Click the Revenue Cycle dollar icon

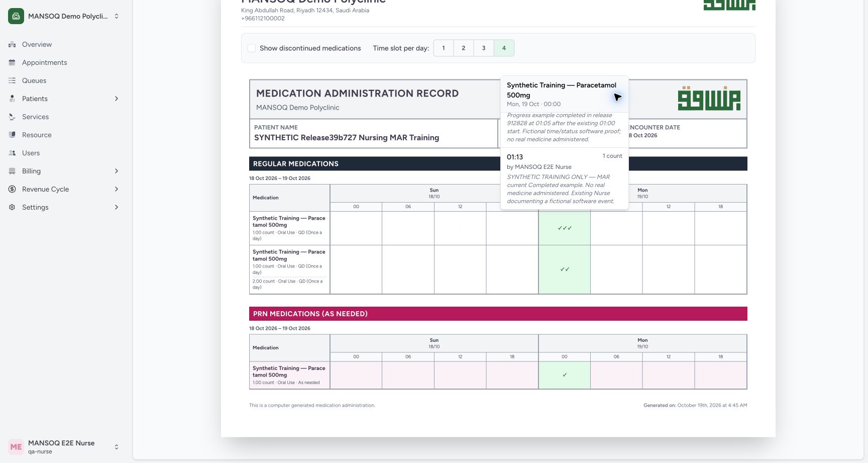coord(12,189)
